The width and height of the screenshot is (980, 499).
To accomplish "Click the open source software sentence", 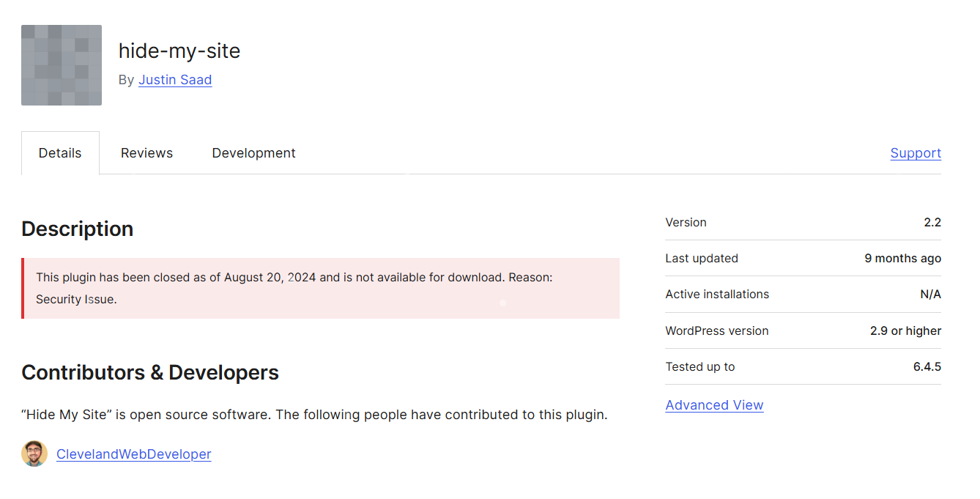I will (x=315, y=415).
